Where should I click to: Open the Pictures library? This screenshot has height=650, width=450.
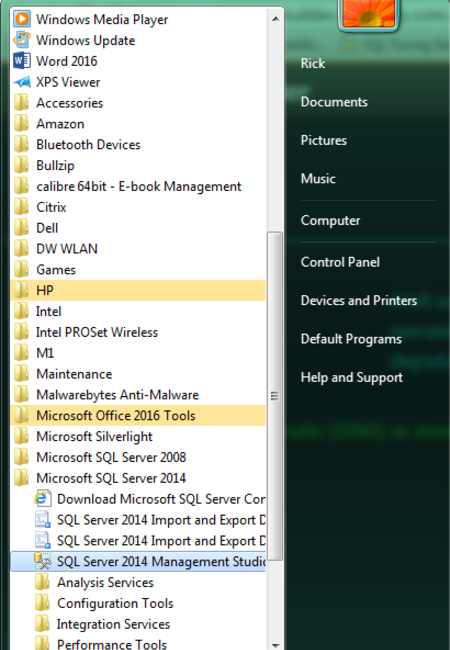tap(324, 140)
